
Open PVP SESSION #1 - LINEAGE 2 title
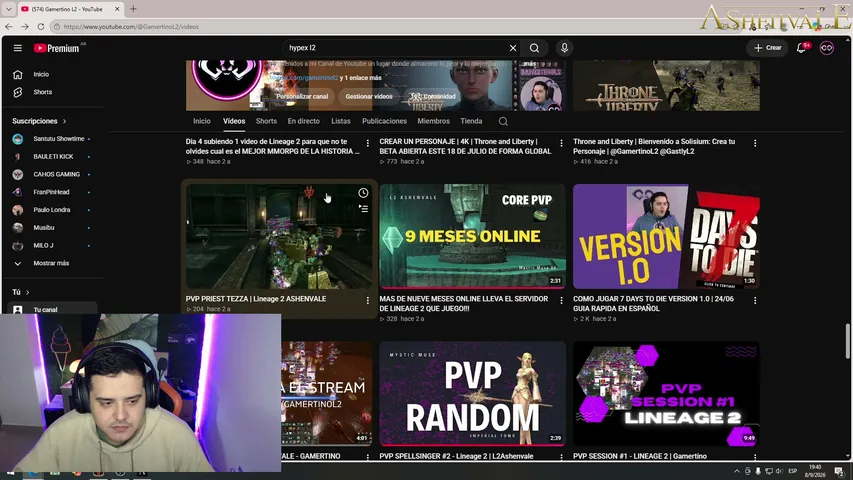tap(640, 456)
